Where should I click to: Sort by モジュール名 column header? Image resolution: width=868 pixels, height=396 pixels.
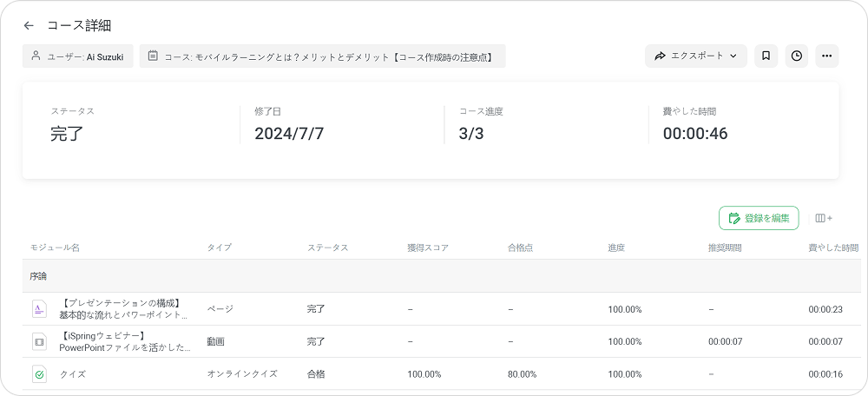pyautogui.click(x=55, y=247)
